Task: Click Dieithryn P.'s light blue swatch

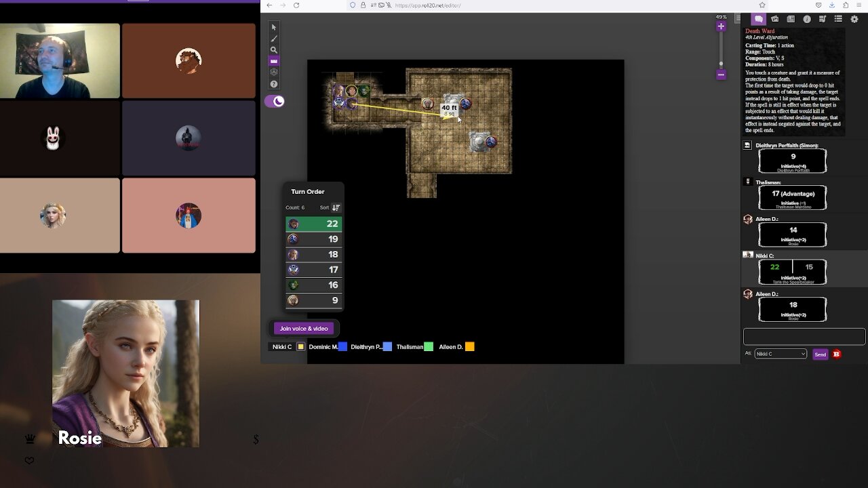Action: tap(387, 347)
